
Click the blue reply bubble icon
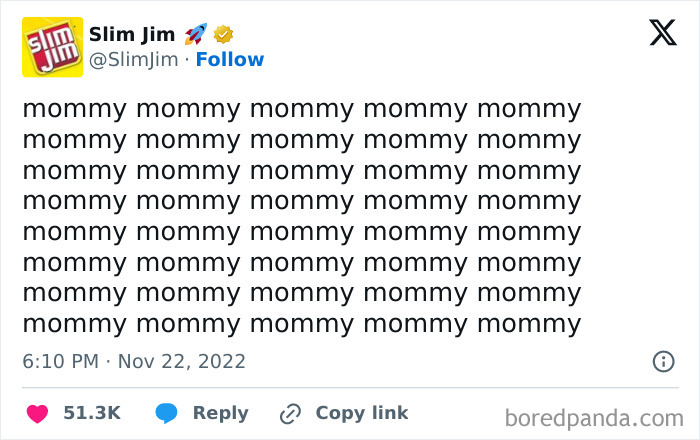(167, 413)
